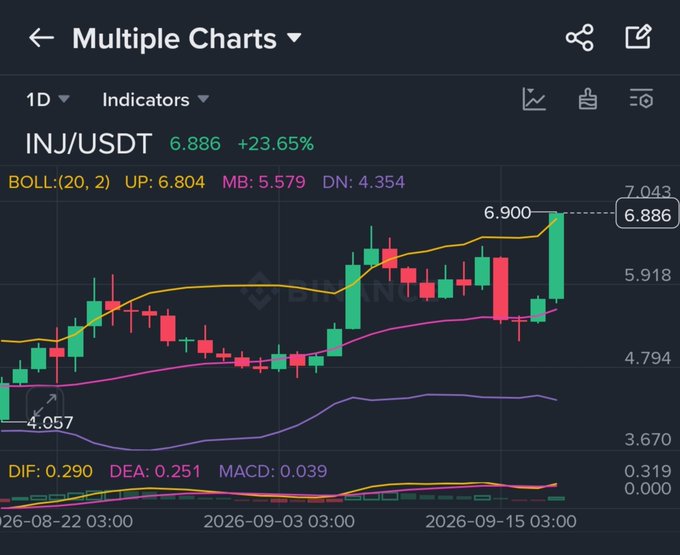The image size is (680, 555).
Task: Tap the 6.886 last price
Action: [195, 144]
